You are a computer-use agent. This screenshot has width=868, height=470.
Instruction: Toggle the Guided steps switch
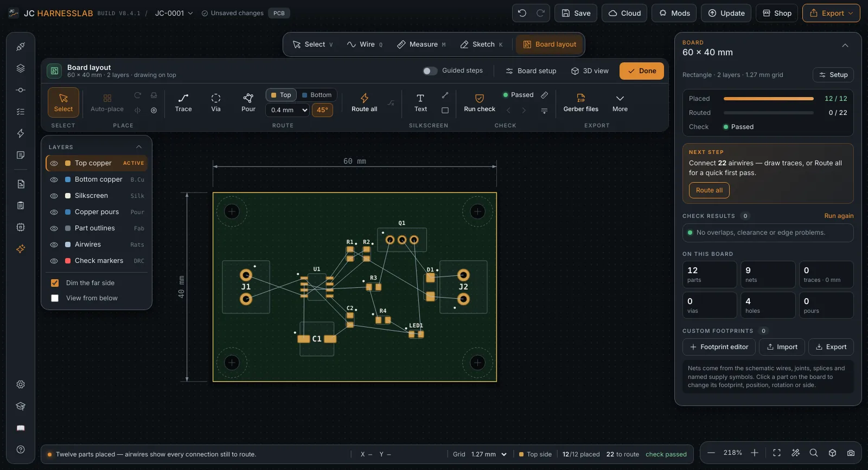430,71
